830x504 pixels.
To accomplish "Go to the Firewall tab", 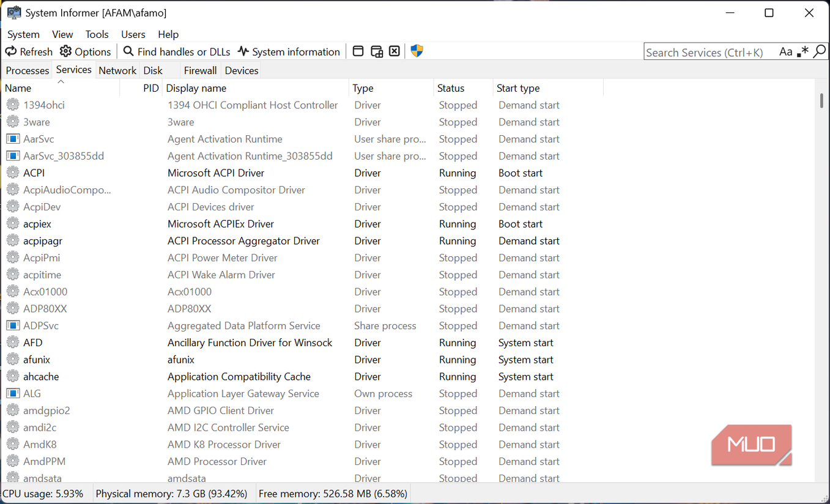I will point(200,70).
